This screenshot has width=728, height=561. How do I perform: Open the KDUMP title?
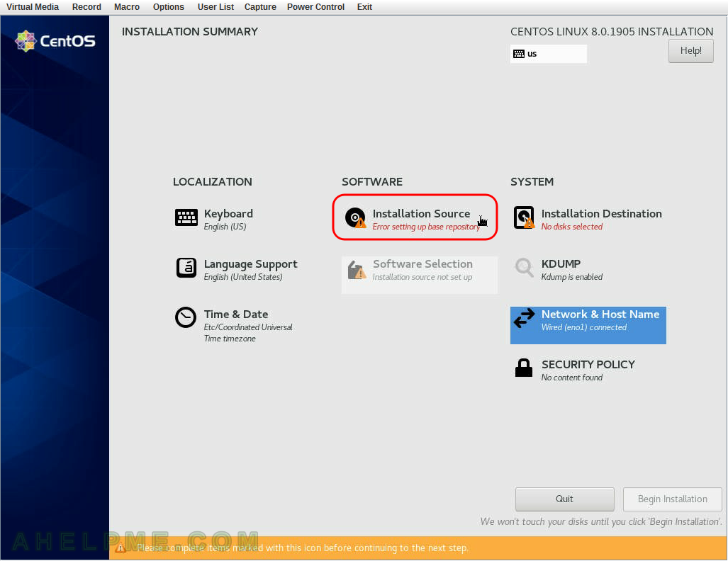tap(561, 263)
